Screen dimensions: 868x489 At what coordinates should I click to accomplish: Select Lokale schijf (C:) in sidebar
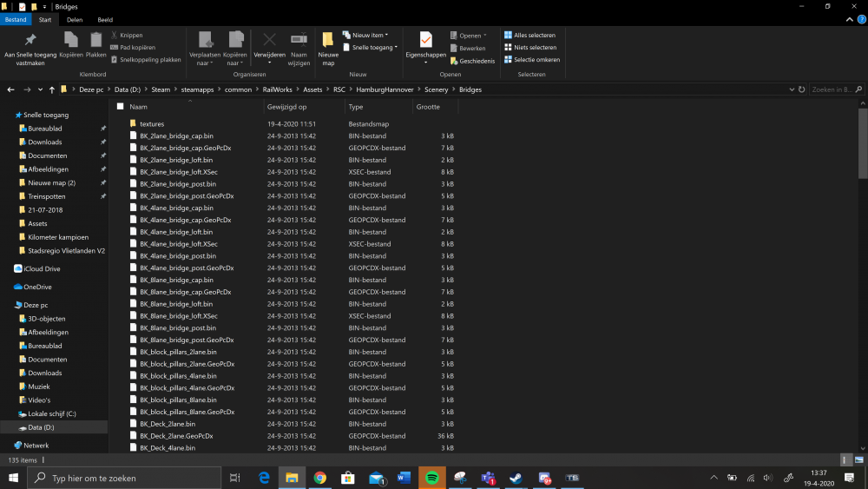coord(52,413)
